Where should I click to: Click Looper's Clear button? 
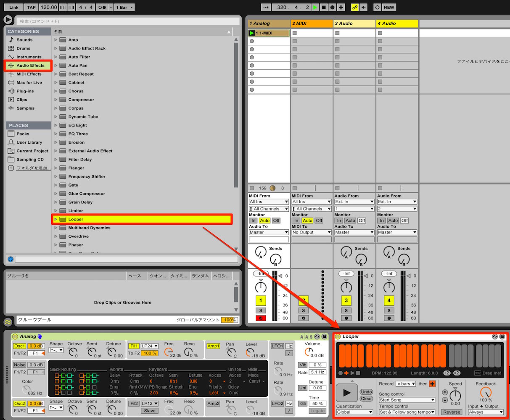pos(366,399)
